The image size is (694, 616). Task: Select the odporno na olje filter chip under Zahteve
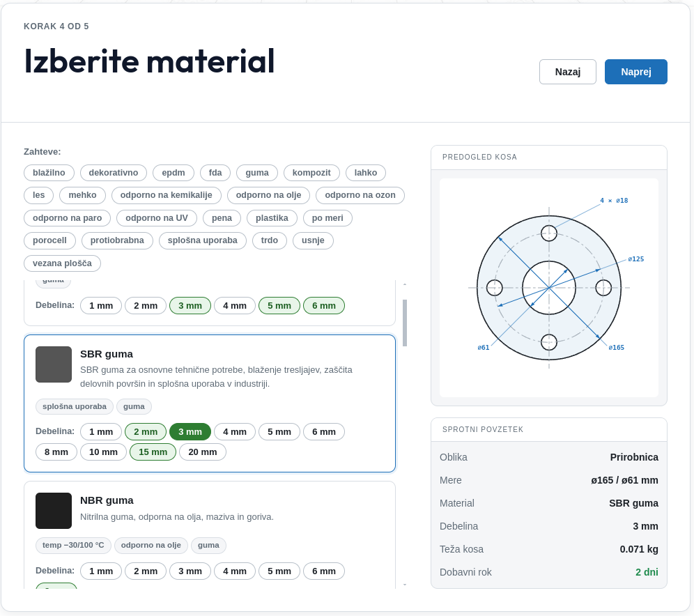tap(268, 195)
